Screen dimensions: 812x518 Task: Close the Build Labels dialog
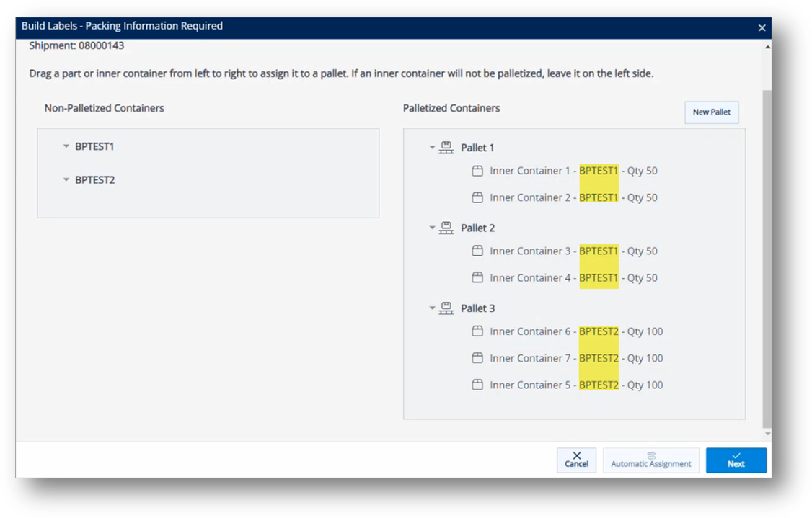coord(762,27)
